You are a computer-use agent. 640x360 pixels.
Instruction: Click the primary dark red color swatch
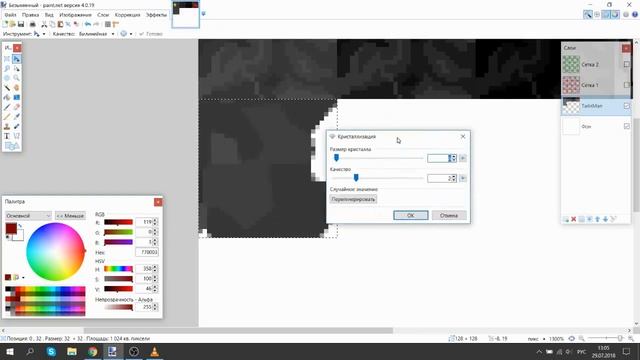click(11, 228)
